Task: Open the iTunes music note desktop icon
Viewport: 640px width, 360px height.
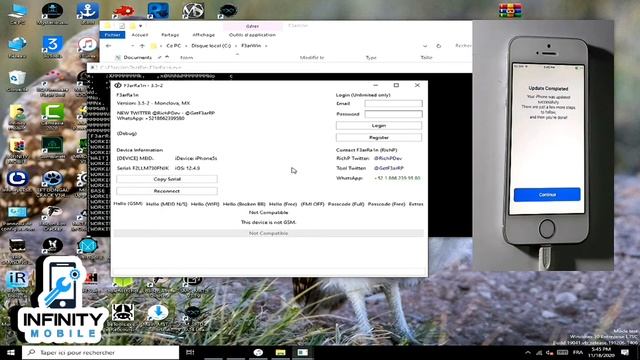Action: 87,46
